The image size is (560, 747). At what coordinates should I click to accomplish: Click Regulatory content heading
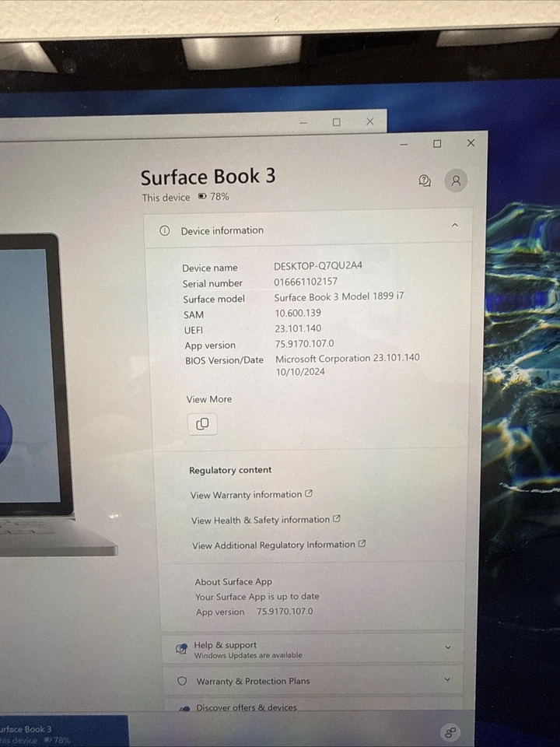[230, 470]
